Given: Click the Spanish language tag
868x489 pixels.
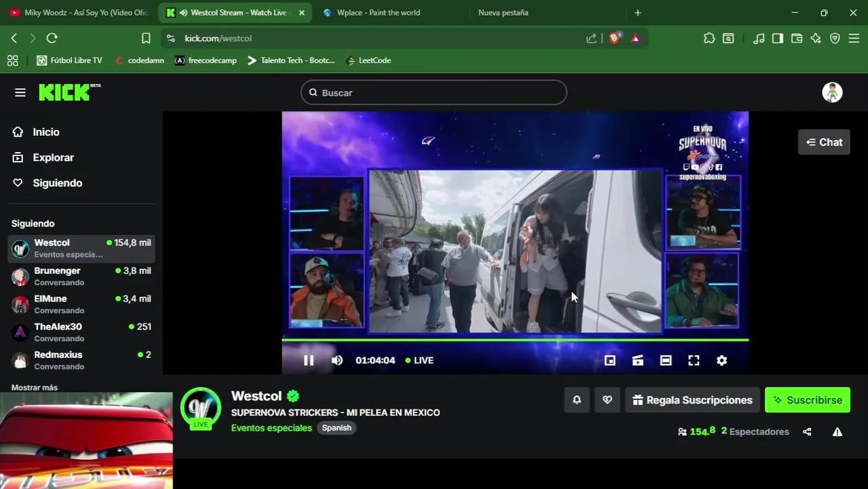Looking at the screenshot, I should click(x=337, y=428).
